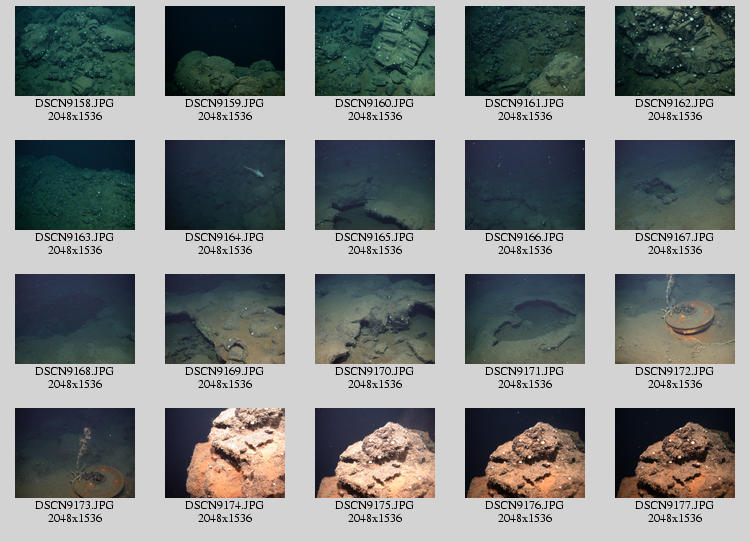Click the DSCN9175.JPG filename label
Viewport: 750px width, 542px height.
(375, 506)
